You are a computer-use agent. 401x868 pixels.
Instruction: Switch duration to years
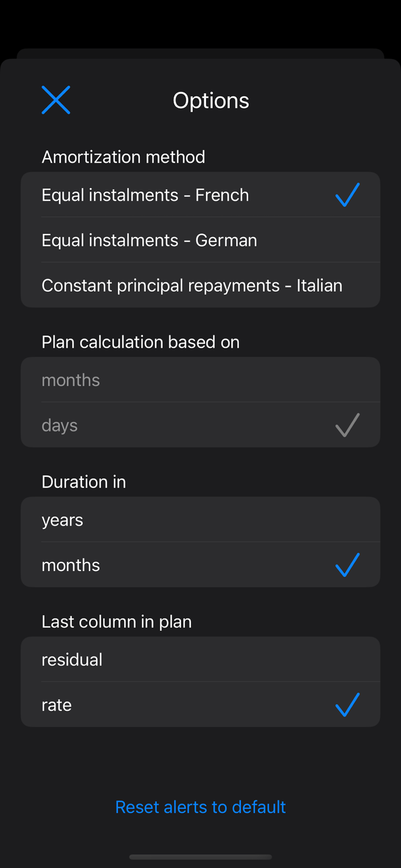[x=62, y=520]
